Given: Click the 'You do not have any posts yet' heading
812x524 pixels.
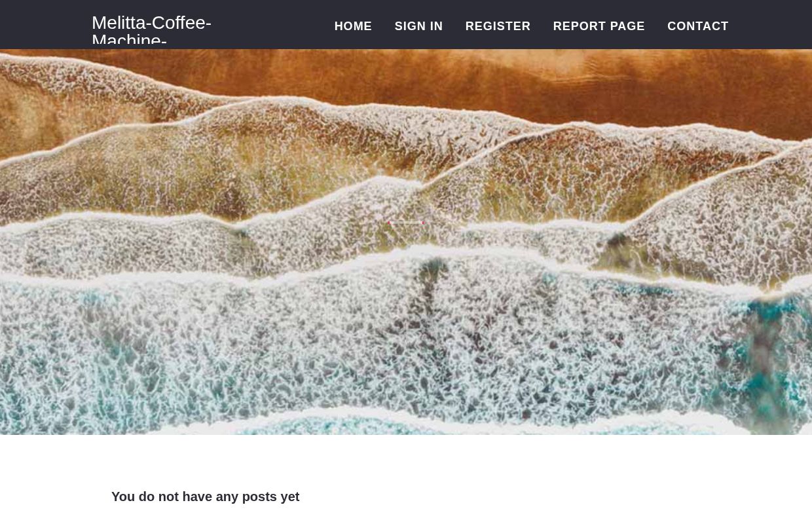Looking at the screenshot, I should click(x=205, y=496).
